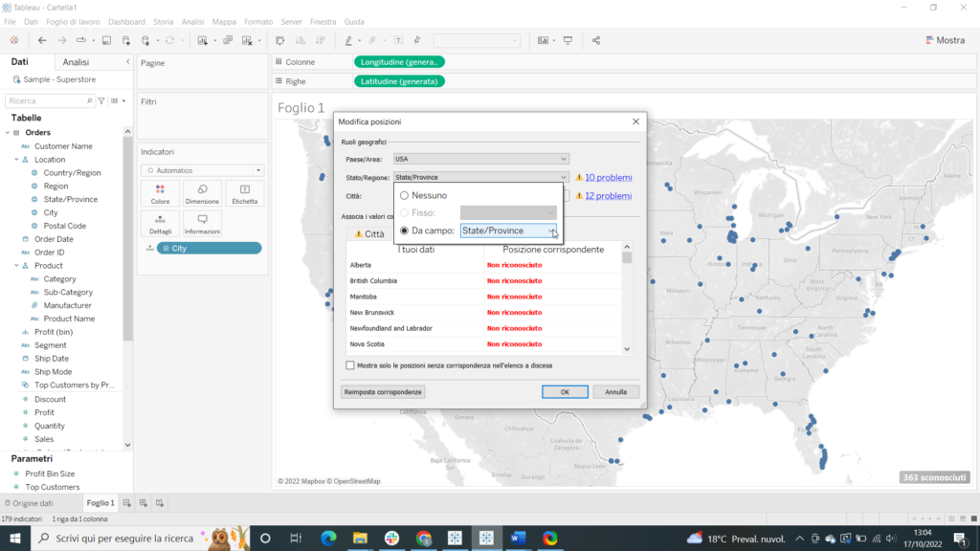Click the Dettagli mark icon
980x551 pixels.
[x=160, y=221]
